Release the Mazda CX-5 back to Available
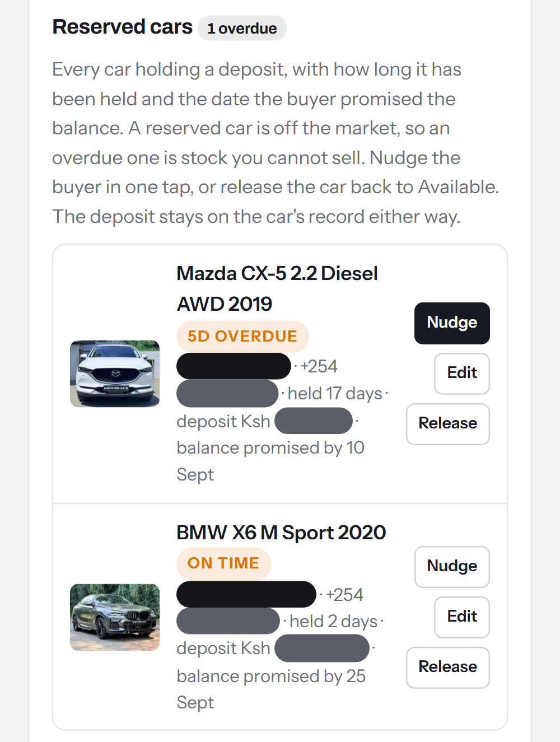 pos(448,424)
